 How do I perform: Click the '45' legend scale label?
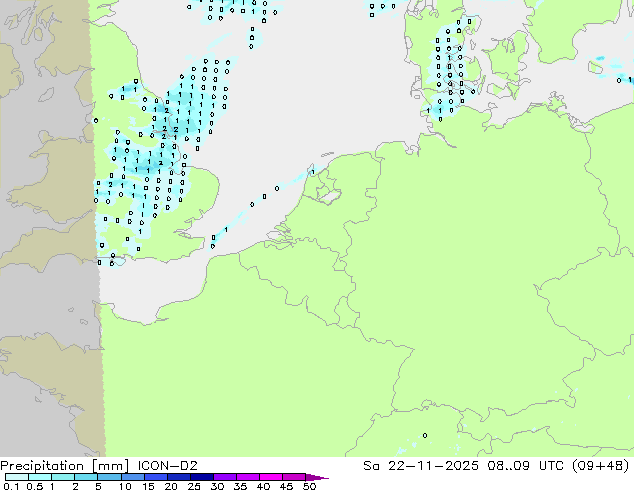[x=286, y=486]
